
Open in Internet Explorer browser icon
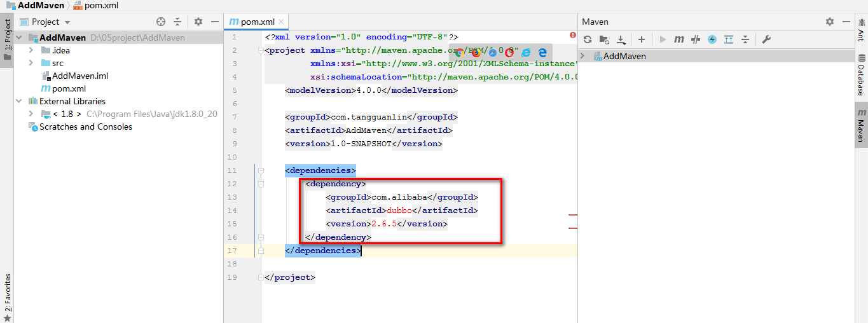point(526,53)
